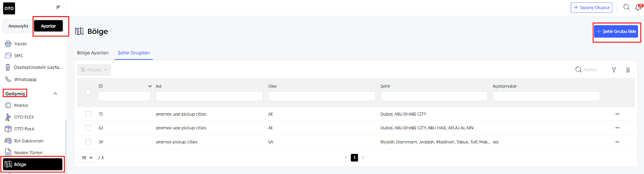Go to next page arrow
The width and height of the screenshot is (644, 174).
[363, 157]
